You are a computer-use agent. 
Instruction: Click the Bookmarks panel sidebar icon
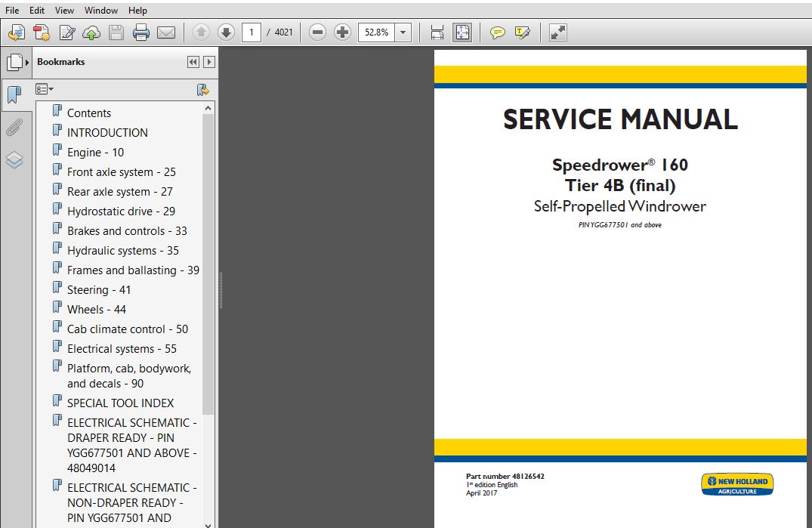click(14, 94)
